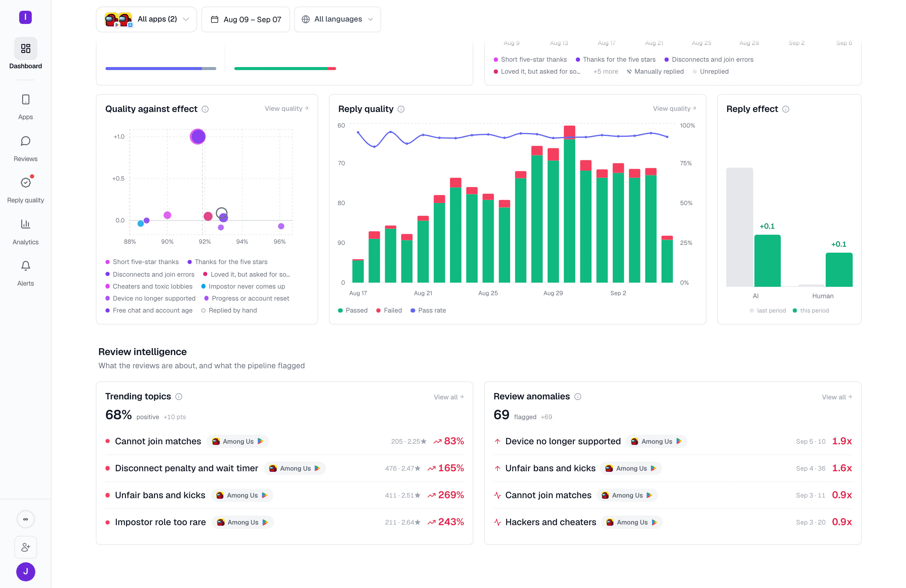Open Impostor role too rare topic
This screenshot has width=906, height=588.
click(285, 522)
